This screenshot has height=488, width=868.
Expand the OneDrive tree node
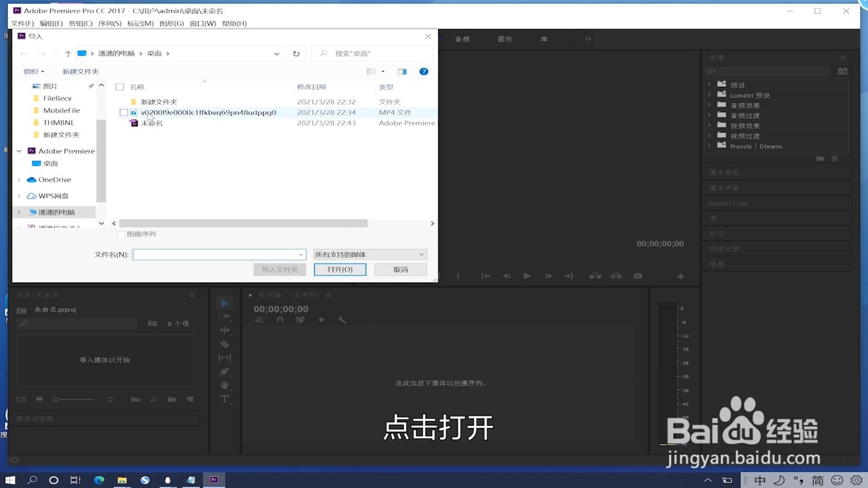click(19, 179)
